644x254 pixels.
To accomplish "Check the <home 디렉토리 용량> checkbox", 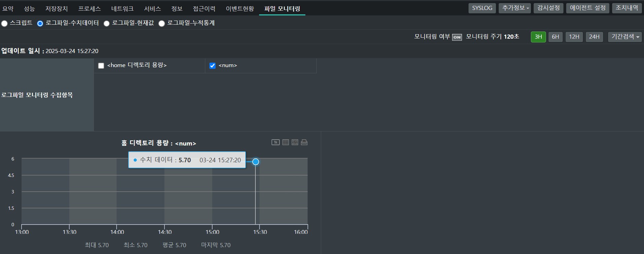I will coord(101,66).
